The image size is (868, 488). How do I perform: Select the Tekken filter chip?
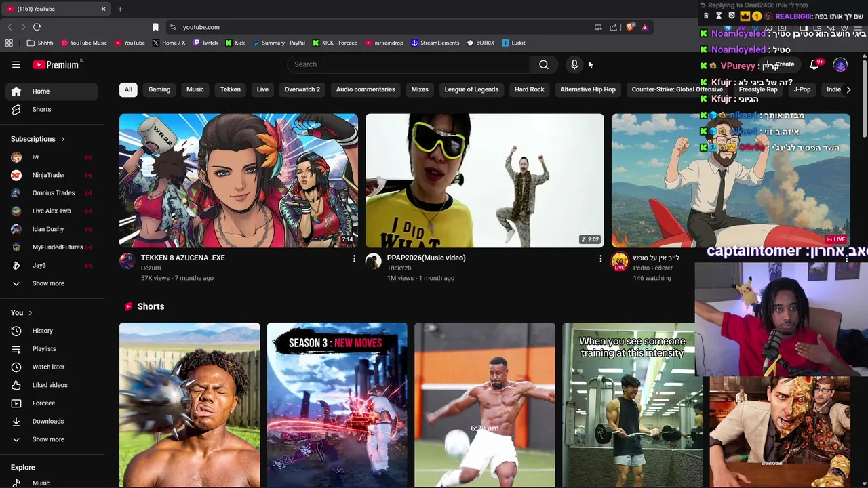pos(231,89)
